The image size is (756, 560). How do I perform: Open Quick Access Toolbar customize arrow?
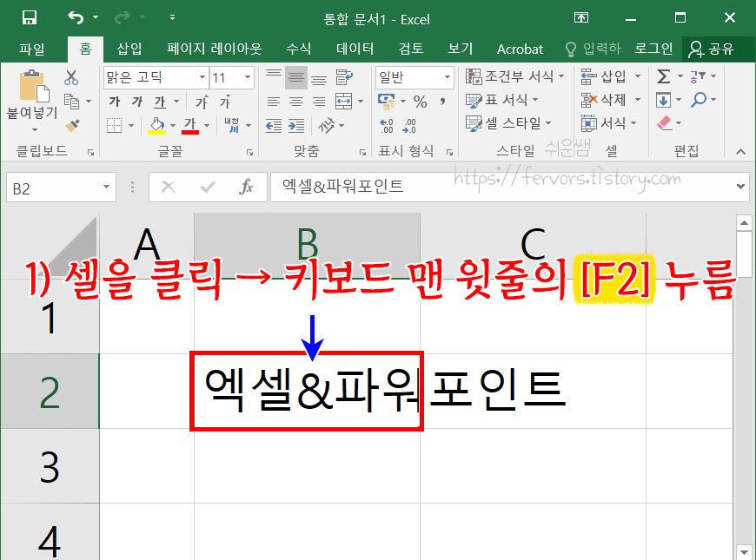point(172,18)
